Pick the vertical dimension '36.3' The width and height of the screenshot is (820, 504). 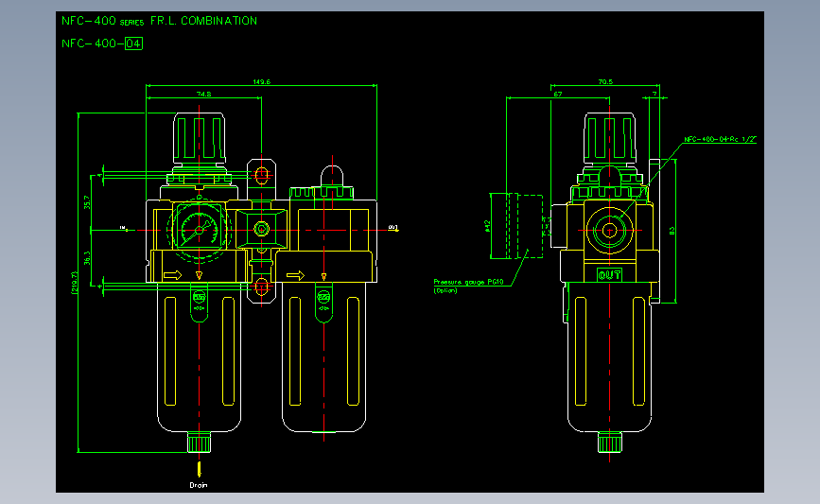[87, 258]
